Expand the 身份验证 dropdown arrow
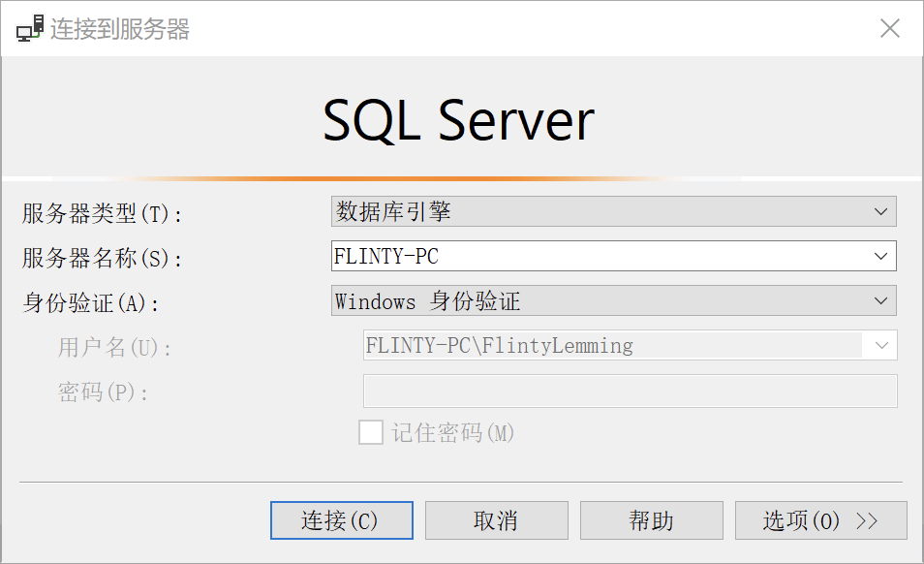Viewport: 924px width, 564px height. (880, 300)
